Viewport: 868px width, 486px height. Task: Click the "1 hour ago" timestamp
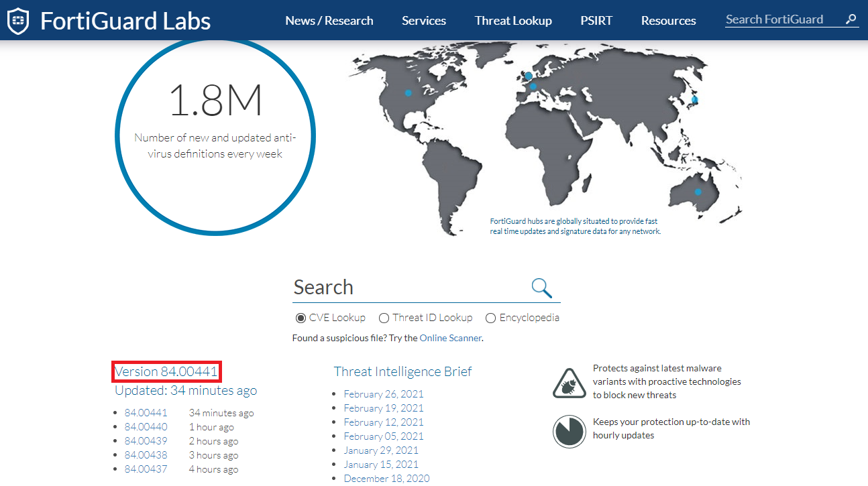[211, 427]
